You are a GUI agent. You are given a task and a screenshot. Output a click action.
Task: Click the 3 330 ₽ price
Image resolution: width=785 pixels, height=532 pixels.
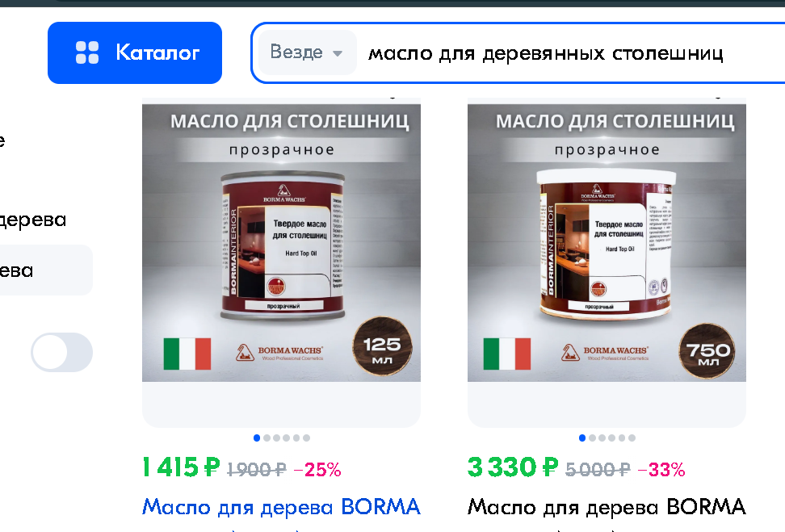pyautogui.click(x=513, y=467)
